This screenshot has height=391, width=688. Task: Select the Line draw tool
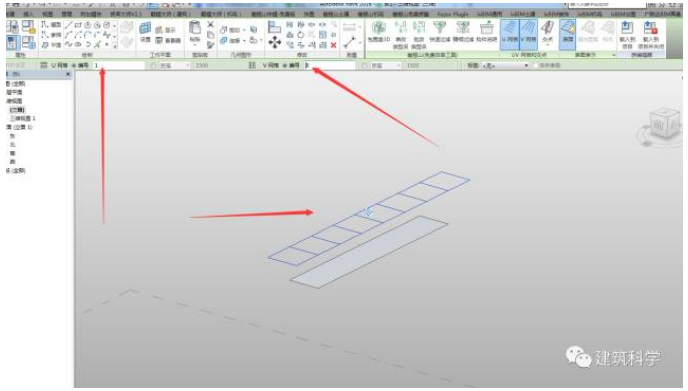(69, 25)
